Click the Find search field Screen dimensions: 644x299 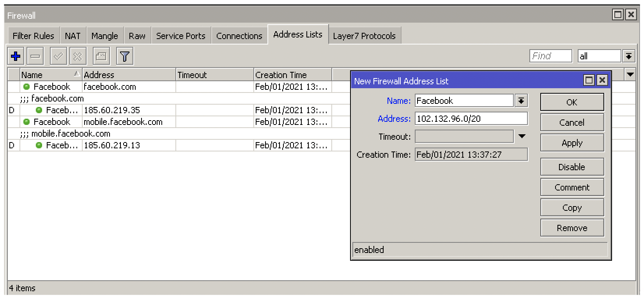(x=550, y=56)
